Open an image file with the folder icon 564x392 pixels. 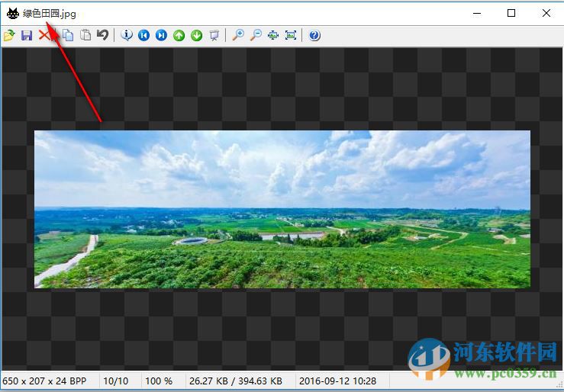click(9, 35)
